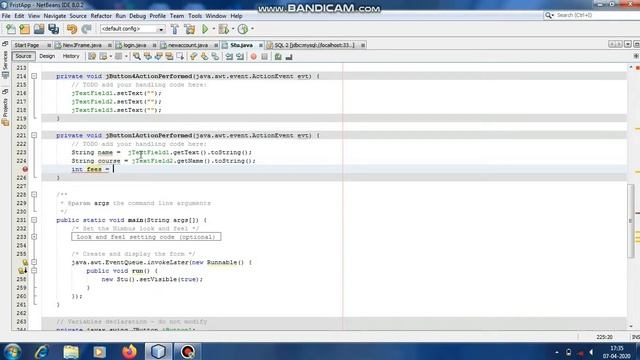The height and width of the screenshot is (360, 640).
Task: Click the editor vertical scrollbar thumb
Action: [x=631, y=221]
